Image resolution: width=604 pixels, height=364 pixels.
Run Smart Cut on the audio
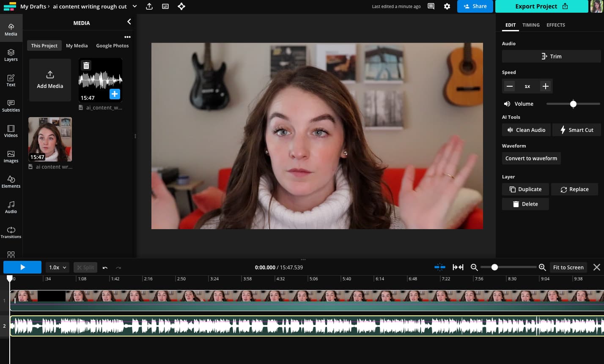pos(577,130)
